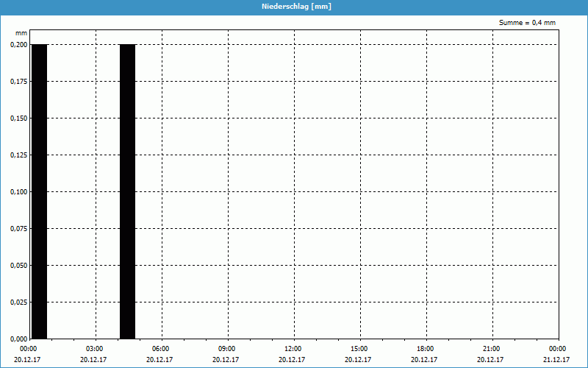Click the 03:00 time axis label
The width and height of the screenshot is (588, 368).
click(95, 349)
